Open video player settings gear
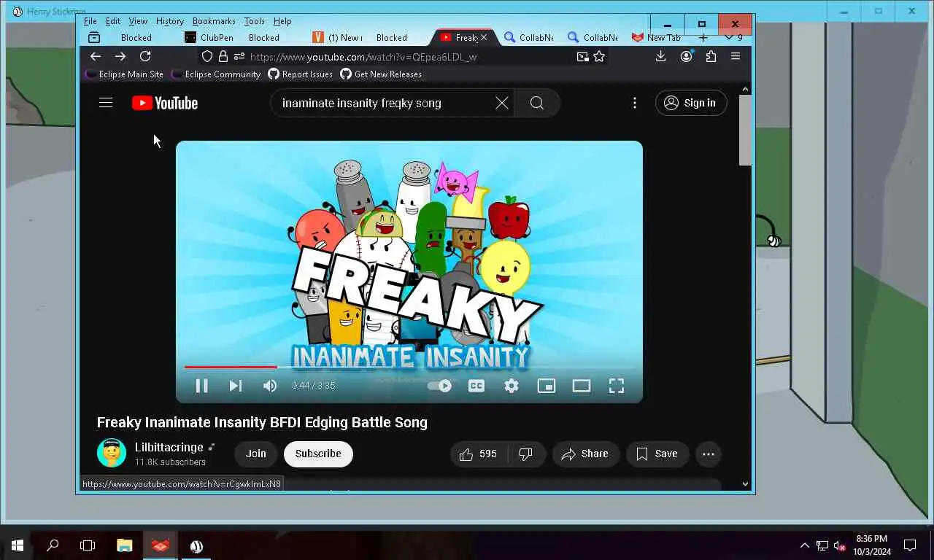This screenshot has height=560, width=934. [512, 386]
